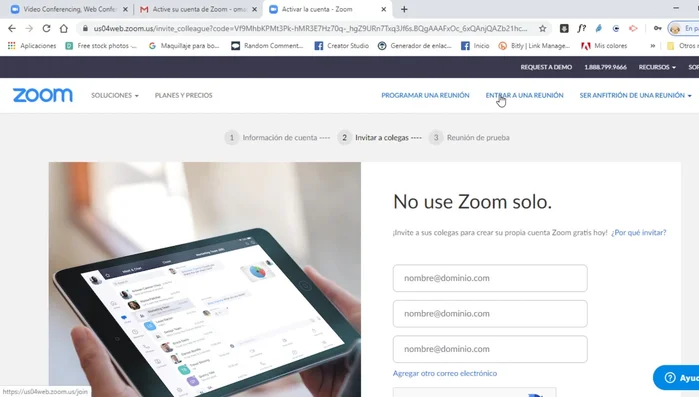The image size is (699, 397).
Task: Click the ¿Por qué invitar? link
Action: point(639,233)
